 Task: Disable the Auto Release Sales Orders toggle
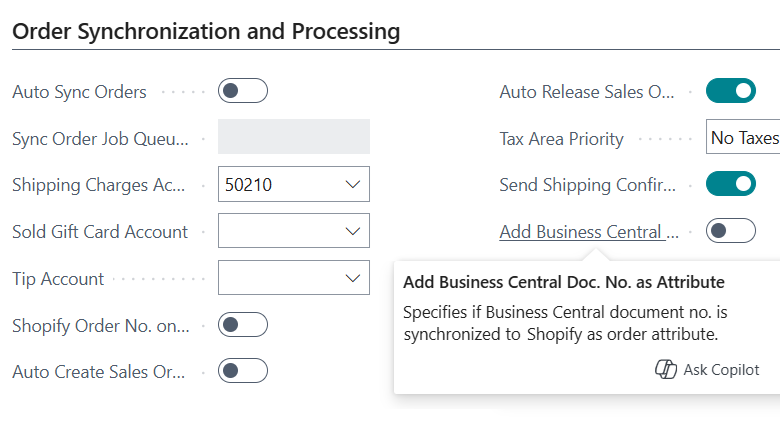731,92
